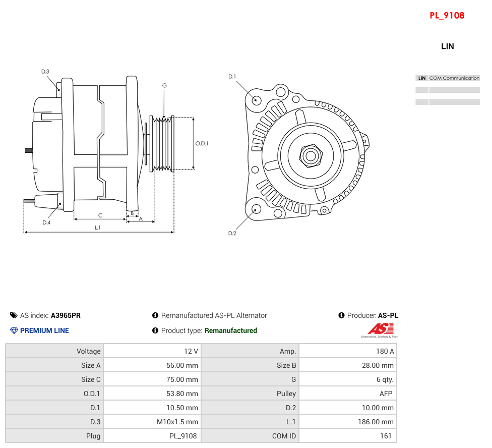Select the 12 V voltage cell
Viewport: 492px width, 448px height.
click(153, 351)
